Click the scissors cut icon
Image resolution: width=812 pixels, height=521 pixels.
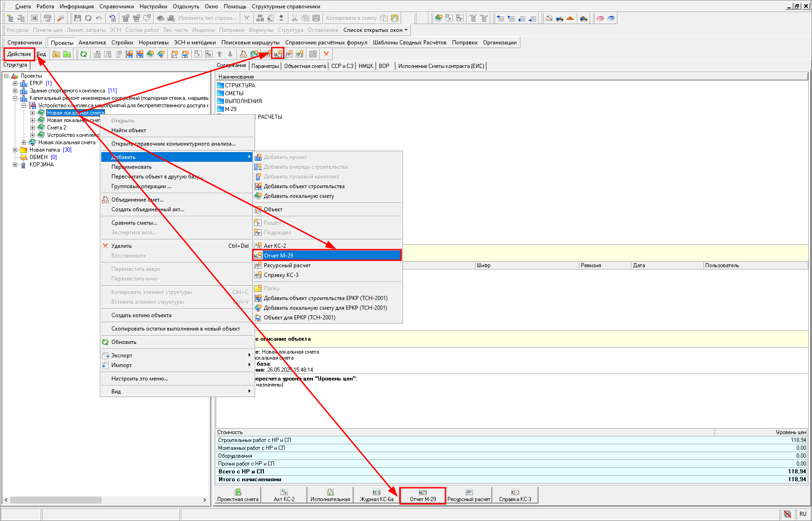(294, 18)
